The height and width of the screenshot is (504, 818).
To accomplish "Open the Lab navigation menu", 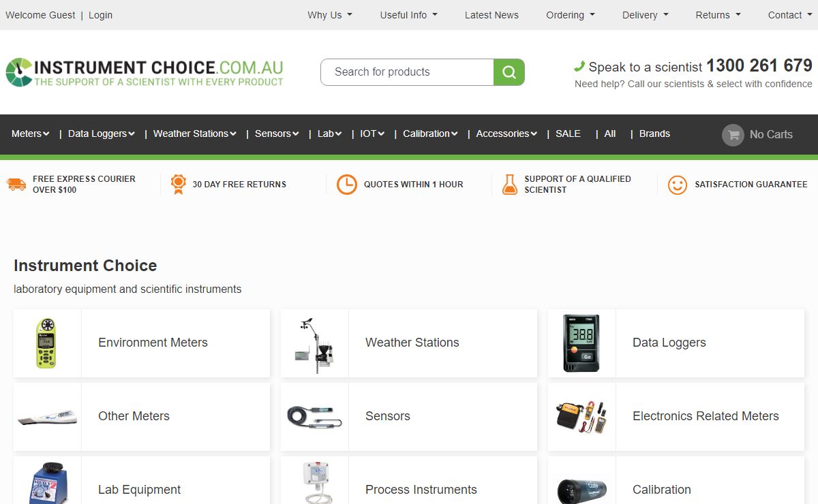I will coord(330,134).
